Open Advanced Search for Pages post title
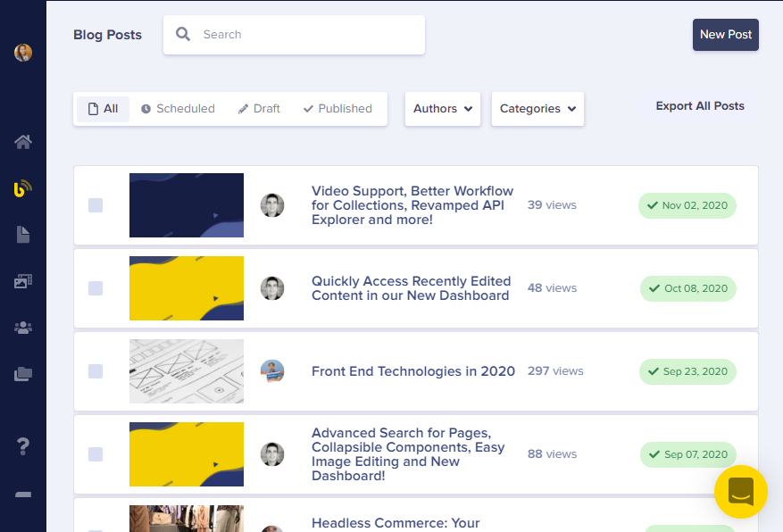 [x=408, y=454]
